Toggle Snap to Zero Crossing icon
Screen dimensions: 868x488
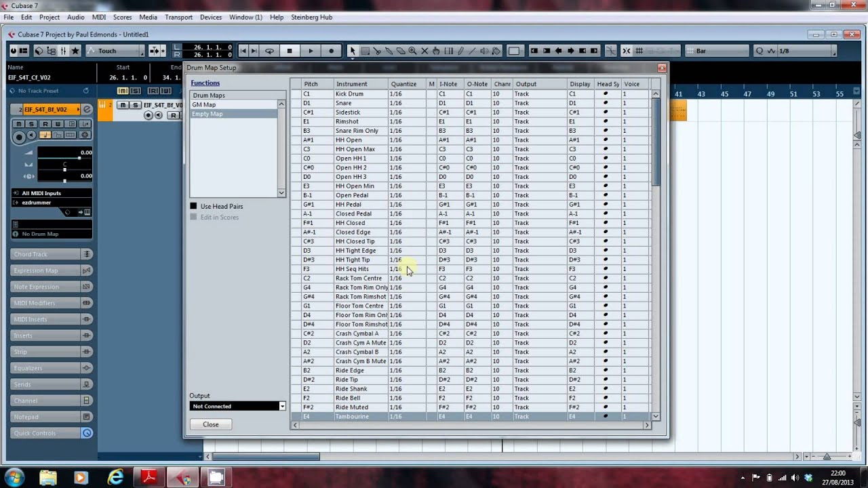point(611,51)
